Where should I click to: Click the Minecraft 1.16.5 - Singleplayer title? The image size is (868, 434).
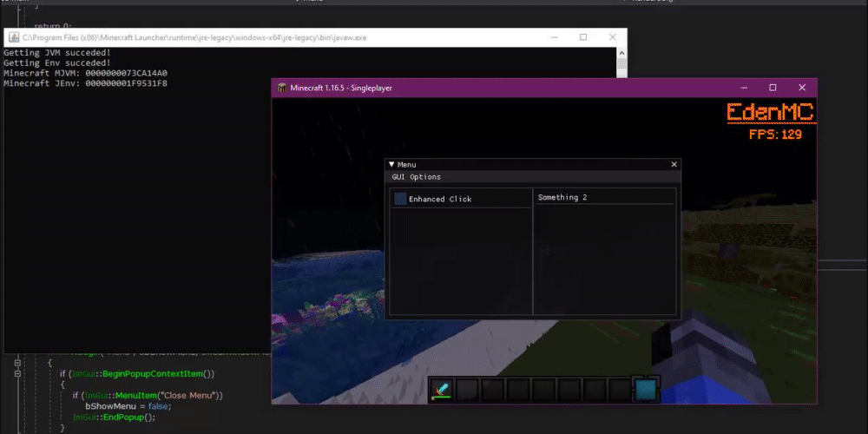(x=341, y=88)
